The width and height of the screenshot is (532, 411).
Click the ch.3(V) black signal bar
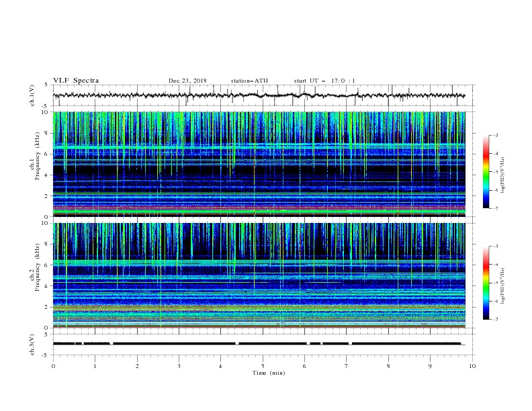(257, 344)
